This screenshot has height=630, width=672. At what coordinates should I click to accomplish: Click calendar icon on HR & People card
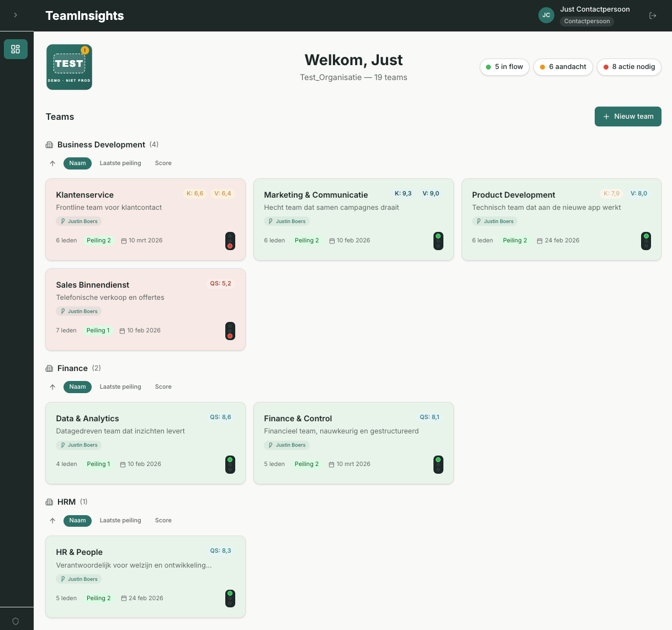click(124, 599)
